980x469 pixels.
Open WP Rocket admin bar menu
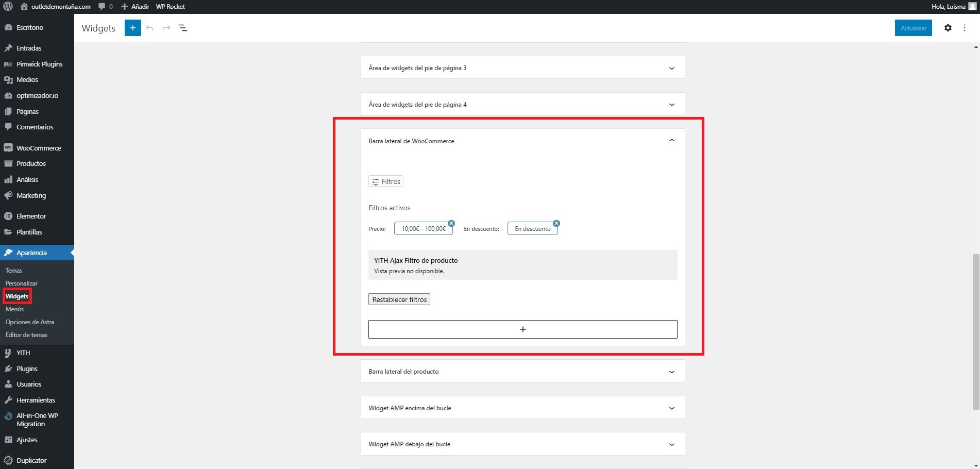[170, 7]
